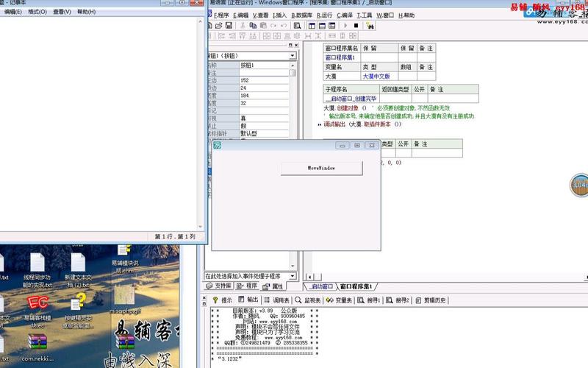Click the Save file icon in toolbar

click(x=229, y=26)
